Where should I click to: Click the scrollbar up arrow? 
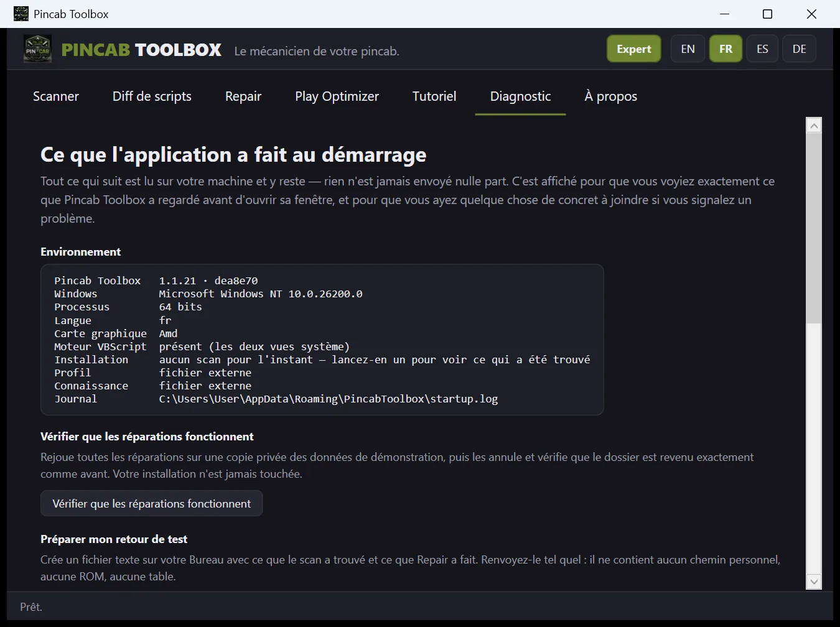point(814,126)
